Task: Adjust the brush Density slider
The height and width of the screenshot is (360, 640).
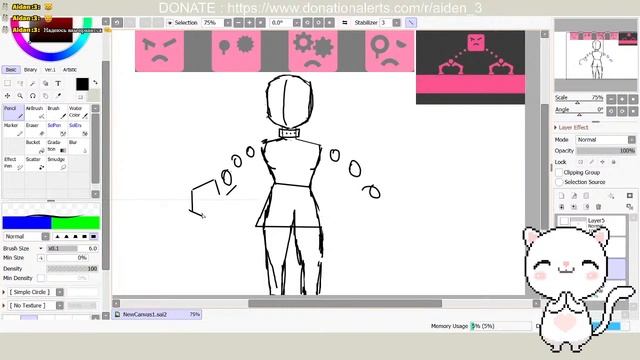Action: point(72,269)
